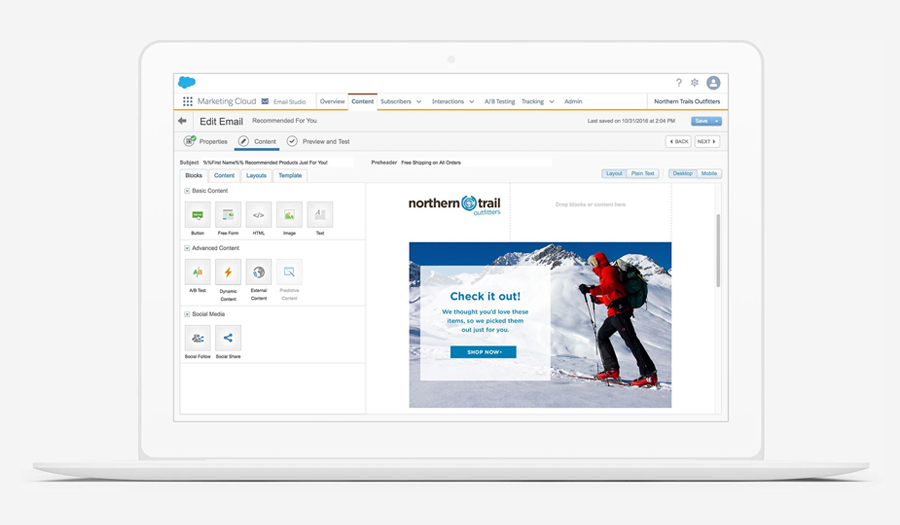The image size is (900, 525).
Task: Switch to the Blocks tab
Action: 193,176
